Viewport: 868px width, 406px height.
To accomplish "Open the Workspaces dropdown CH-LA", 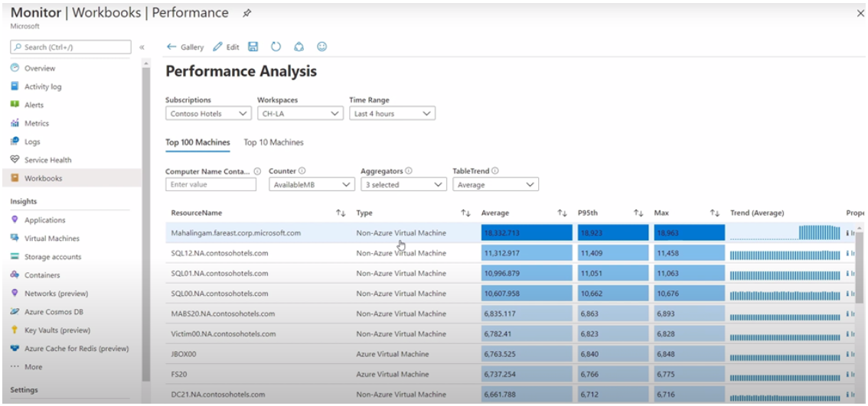I will 300,113.
